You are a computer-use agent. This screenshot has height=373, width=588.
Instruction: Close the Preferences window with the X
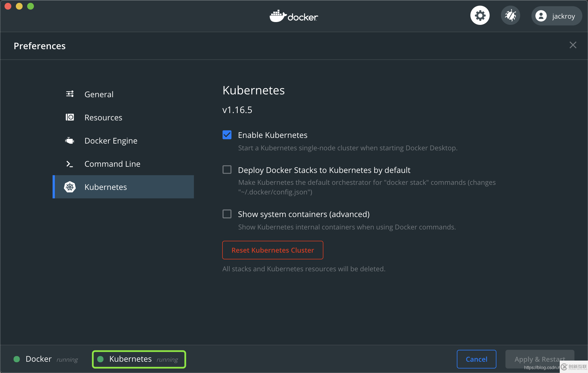point(573,45)
